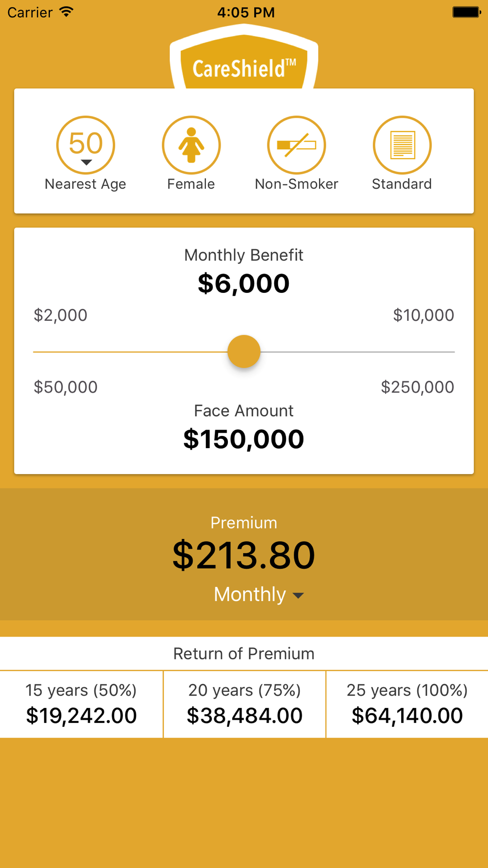Click the $10,000 maximum benefit label

click(424, 315)
